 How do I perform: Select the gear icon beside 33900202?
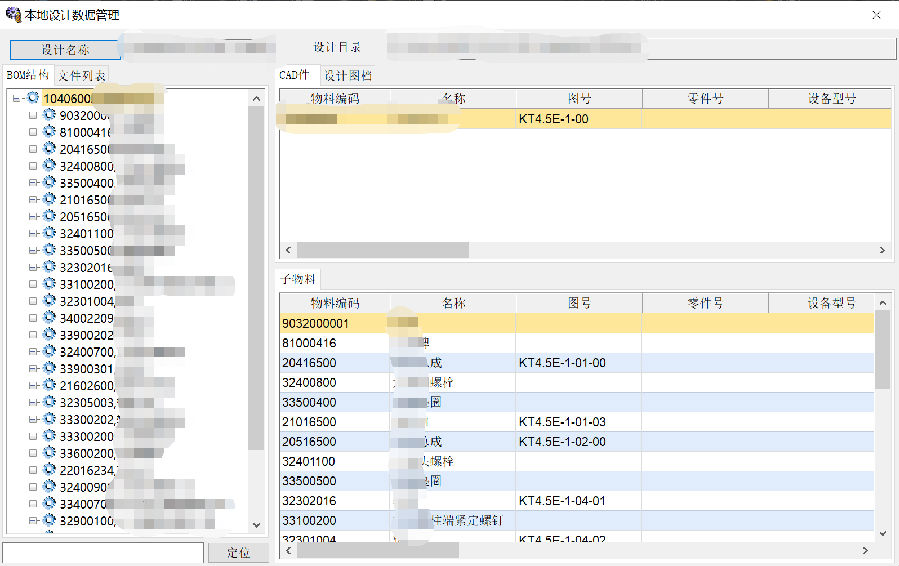tap(49, 334)
